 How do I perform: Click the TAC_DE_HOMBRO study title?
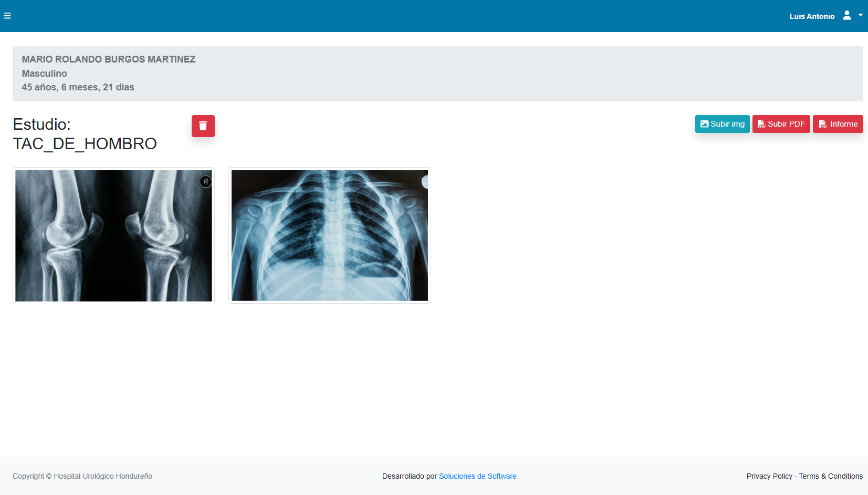[85, 143]
